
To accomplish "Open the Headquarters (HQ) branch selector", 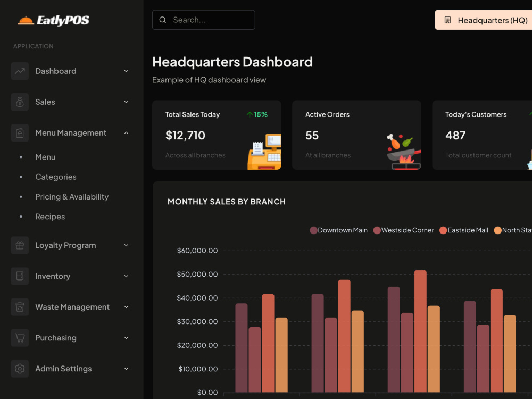I will 484,20.
